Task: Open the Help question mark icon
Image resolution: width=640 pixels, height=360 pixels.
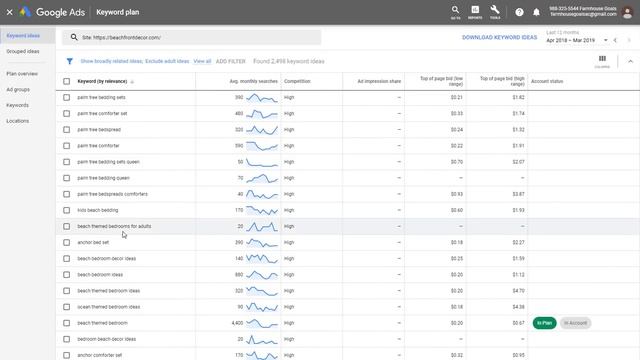Action: [519, 12]
